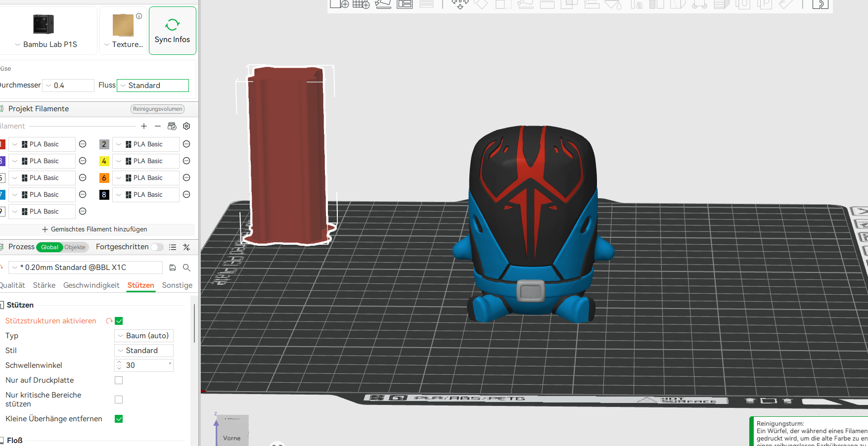Open filament settings gear icon
Screen dimensions: 868x446
(x=186, y=126)
